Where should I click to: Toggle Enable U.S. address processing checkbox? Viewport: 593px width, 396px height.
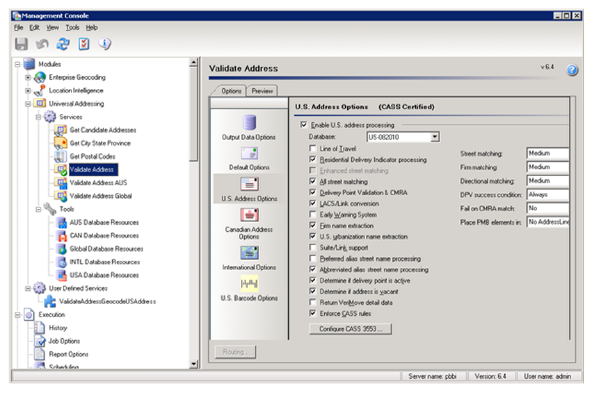click(303, 124)
